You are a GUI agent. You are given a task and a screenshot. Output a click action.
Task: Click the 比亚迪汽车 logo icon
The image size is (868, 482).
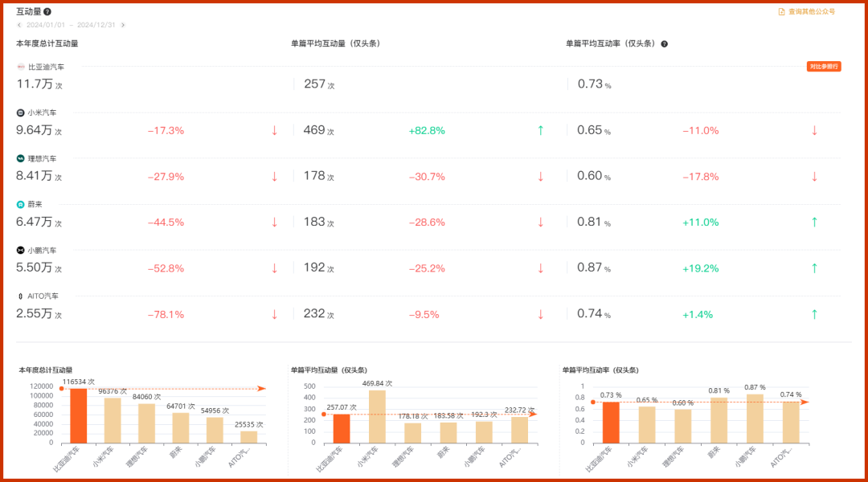pos(20,67)
